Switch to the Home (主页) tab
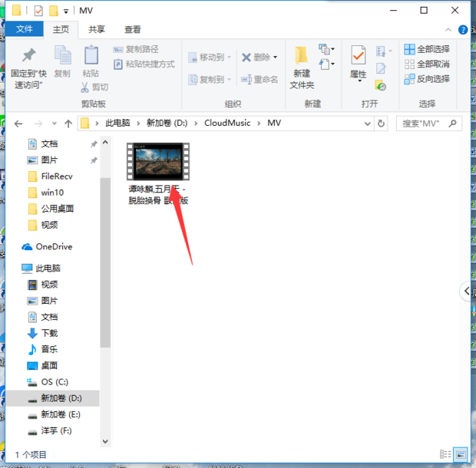Screen dimensions: 476x468 point(61,29)
